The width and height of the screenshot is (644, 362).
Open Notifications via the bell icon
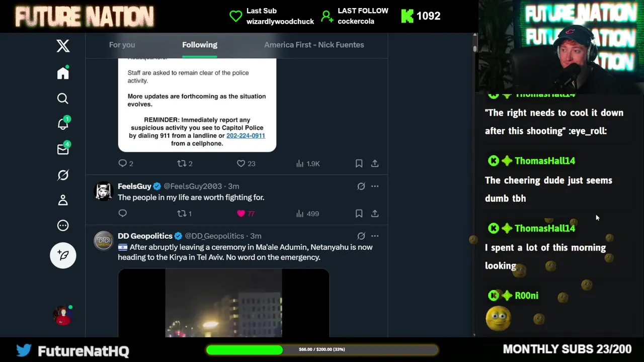coord(63,123)
